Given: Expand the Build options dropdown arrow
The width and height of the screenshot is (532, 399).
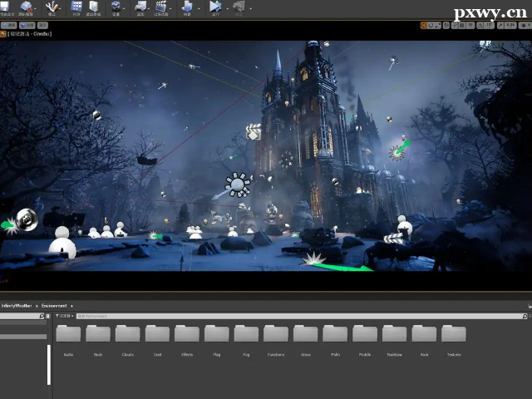Looking at the screenshot, I should tap(199, 7).
